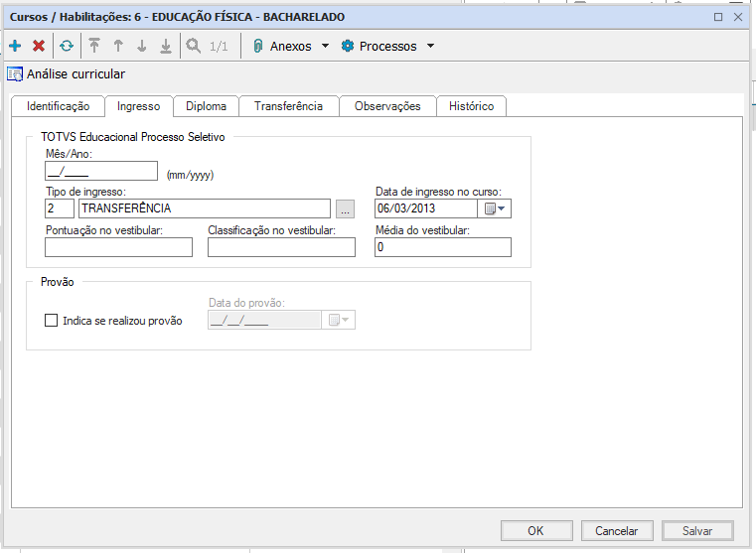Expand the Processos dropdown menu
The width and height of the screenshot is (756, 553).
click(387, 46)
